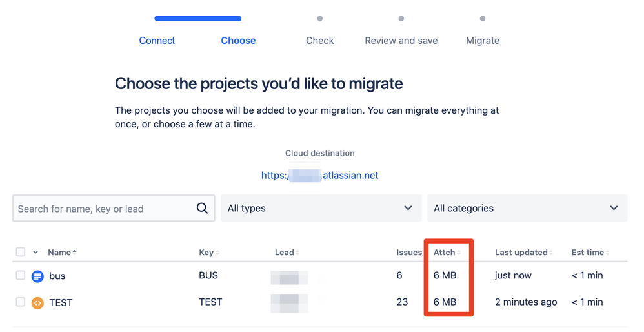Click the orange TEST project icon

pyautogui.click(x=37, y=303)
